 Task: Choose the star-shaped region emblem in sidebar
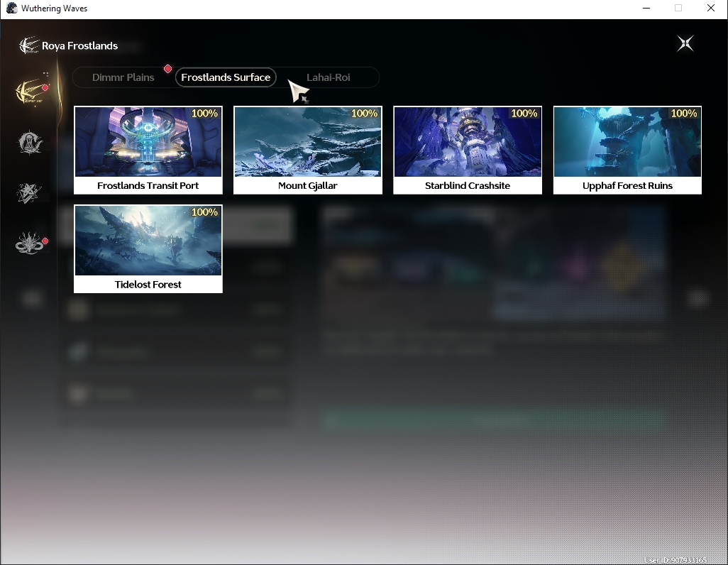click(x=29, y=192)
